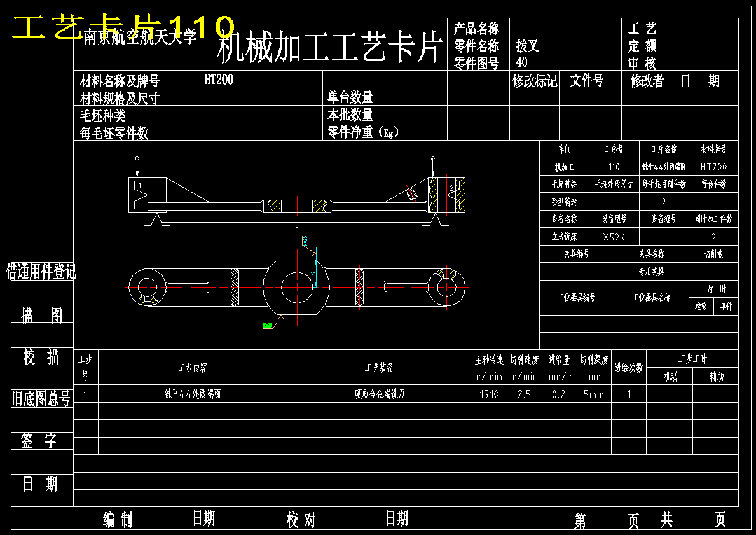Screen dimensions: 756x535
Task: Select the 同时加工件数 header cell
Action: [x=713, y=219]
